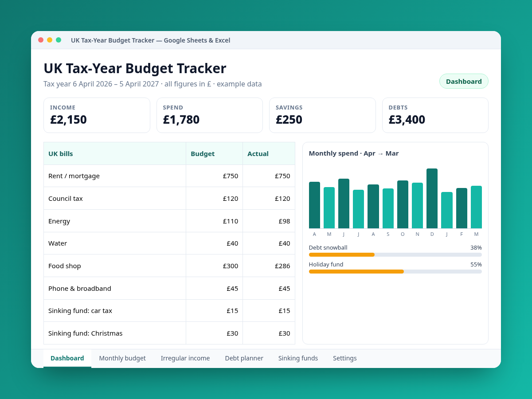Select the Energy row label
This screenshot has height=399, width=532.
point(59,221)
